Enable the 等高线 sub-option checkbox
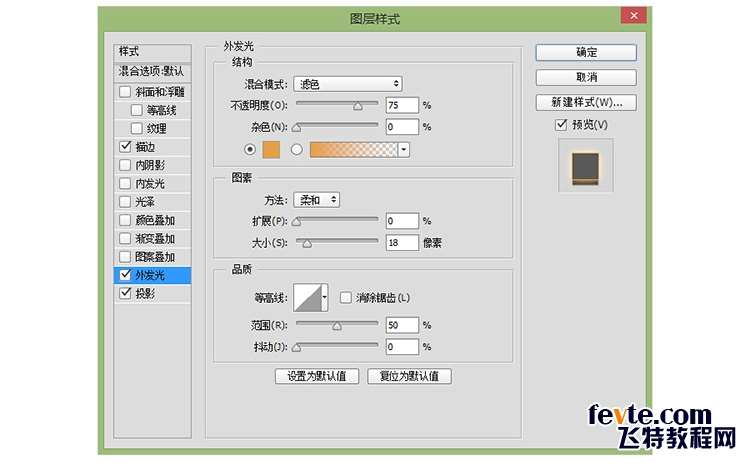Screen dimensions: 750x463 point(136,110)
